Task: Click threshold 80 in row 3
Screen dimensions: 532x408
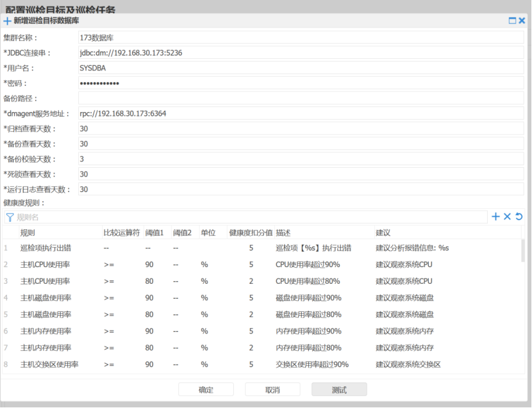Action: click(149, 281)
